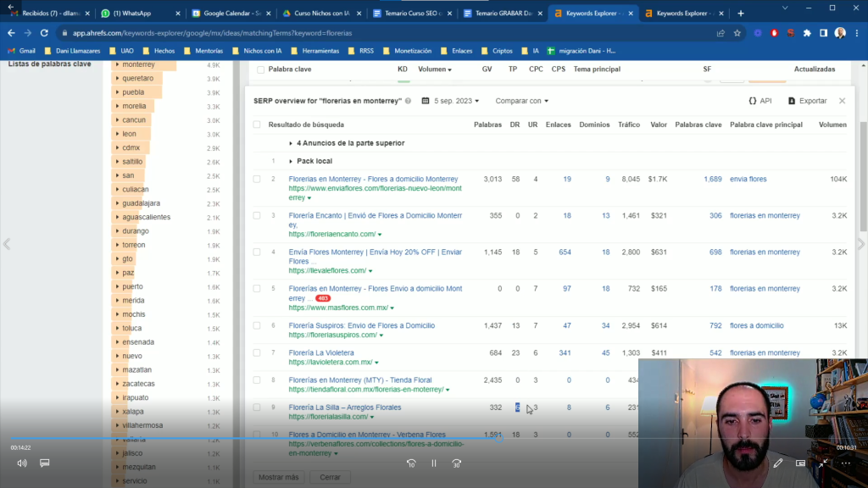Viewport: 868px width, 488px height.
Task: Open the Chrome profile avatar
Action: tap(840, 33)
